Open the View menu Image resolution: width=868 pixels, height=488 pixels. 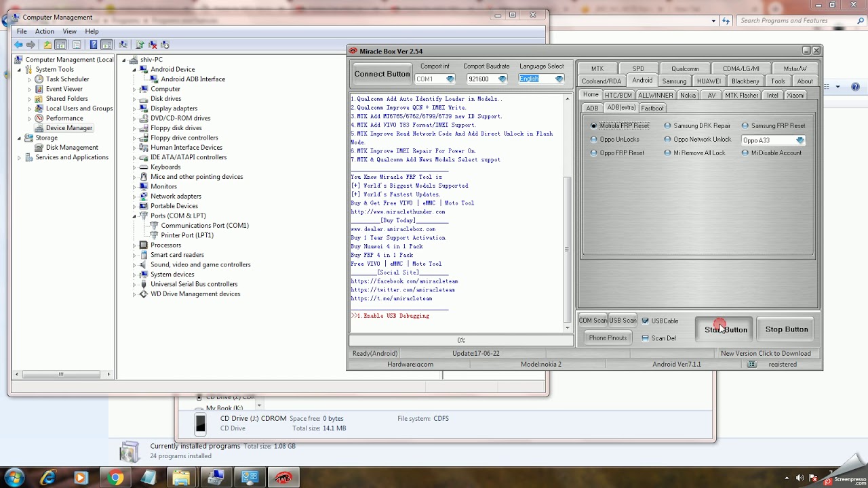[70, 31]
